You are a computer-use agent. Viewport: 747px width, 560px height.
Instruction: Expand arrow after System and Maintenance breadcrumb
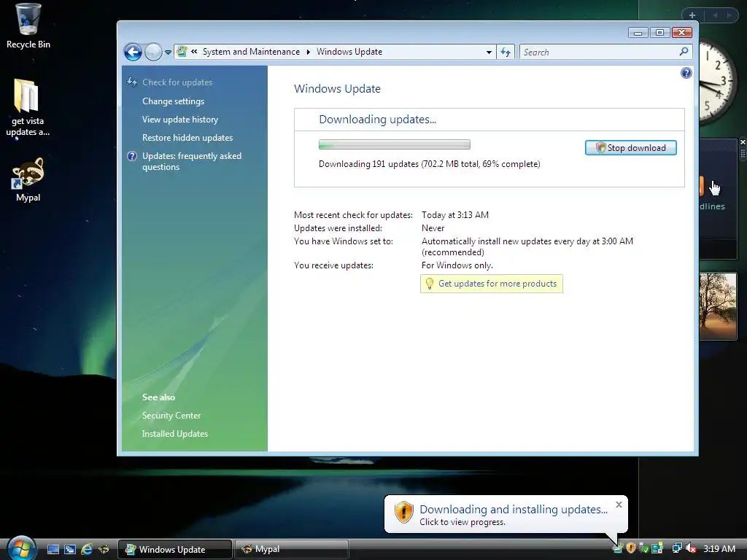pos(309,52)
